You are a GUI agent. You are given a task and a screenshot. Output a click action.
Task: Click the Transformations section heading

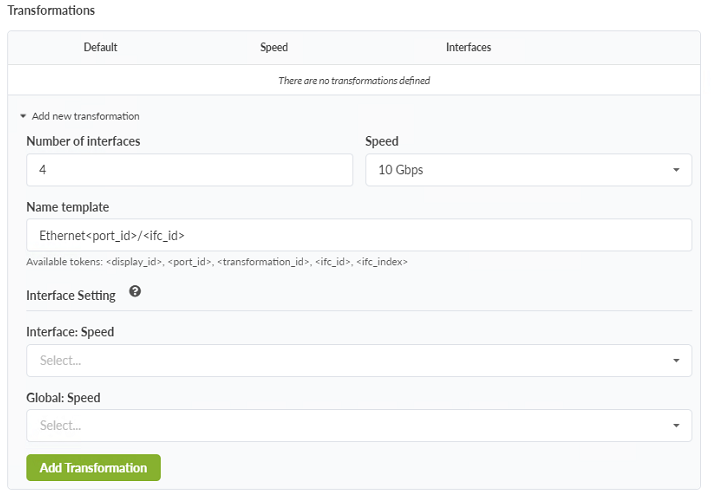pyautogui.click(x=49, y=10)
